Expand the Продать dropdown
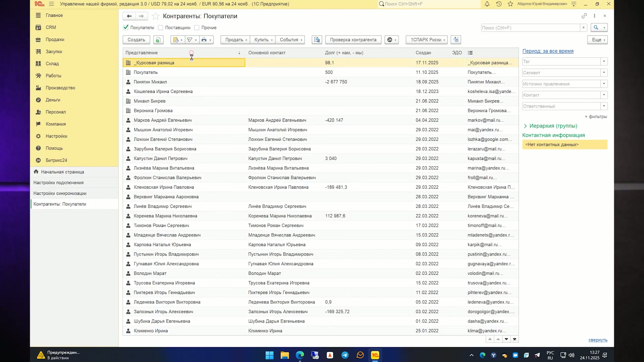Screen dimensions: 644x362 tap(235, 40)
